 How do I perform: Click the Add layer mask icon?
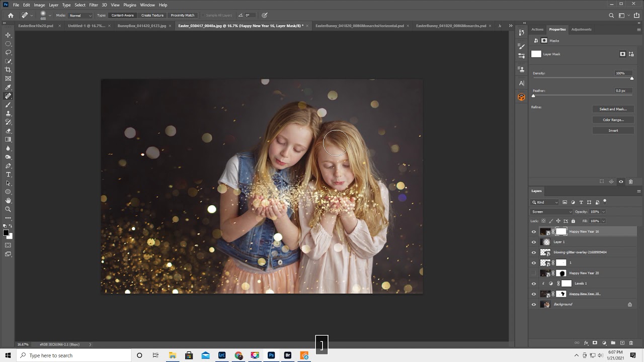[x=595, y=343]
